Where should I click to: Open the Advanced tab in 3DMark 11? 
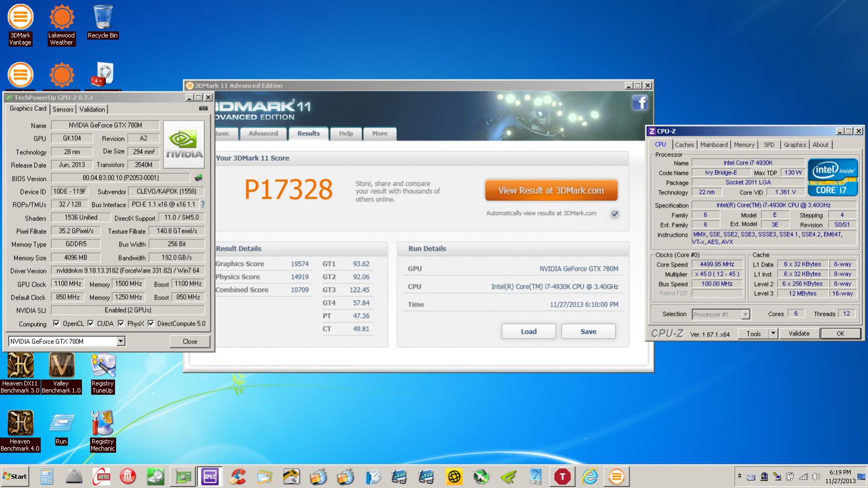tap(263, 134)
